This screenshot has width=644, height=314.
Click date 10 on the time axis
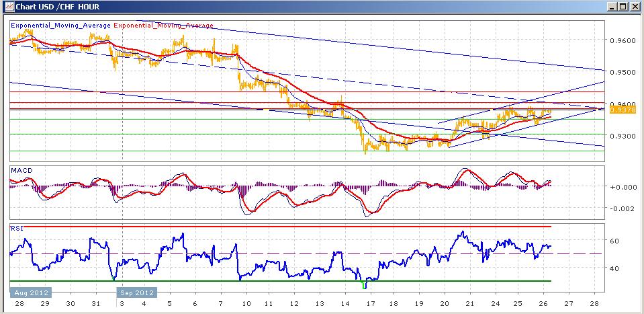click(x=246, y=304)
